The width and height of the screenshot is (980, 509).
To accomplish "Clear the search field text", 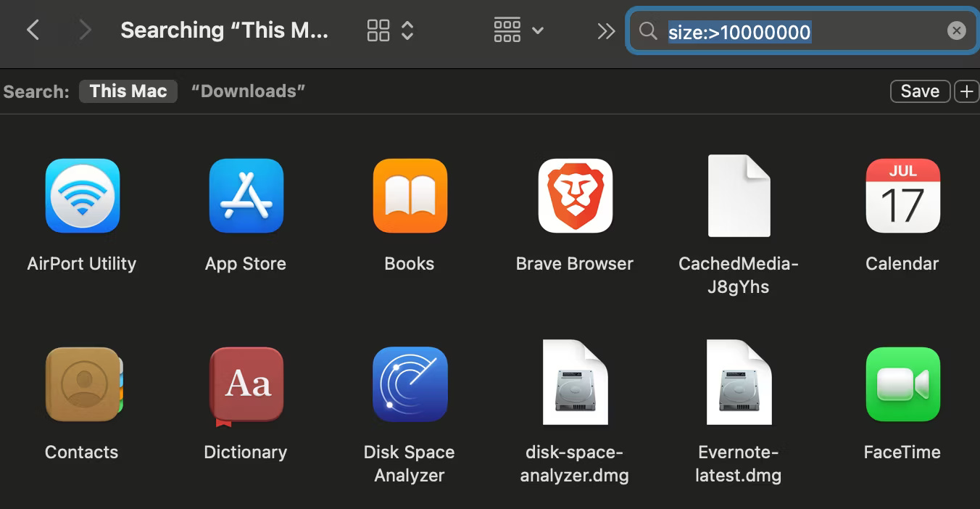I will pos(956,30).
